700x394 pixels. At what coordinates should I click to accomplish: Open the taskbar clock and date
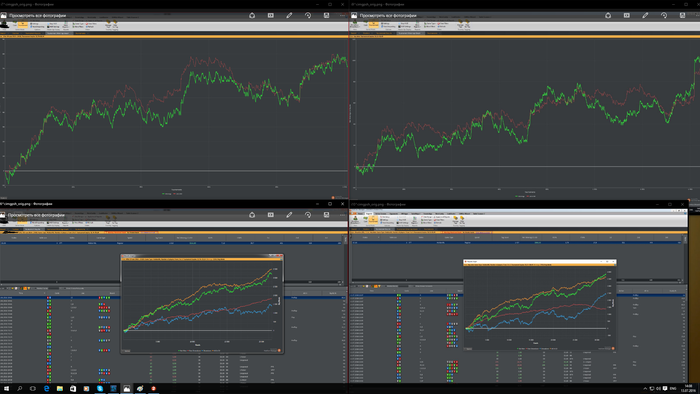(x=688, y=389)
